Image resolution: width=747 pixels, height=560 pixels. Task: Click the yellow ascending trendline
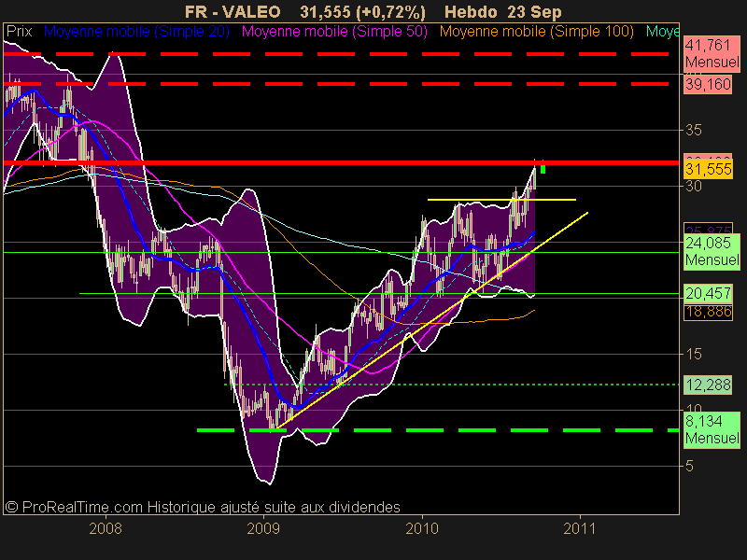tap(432, 320)
